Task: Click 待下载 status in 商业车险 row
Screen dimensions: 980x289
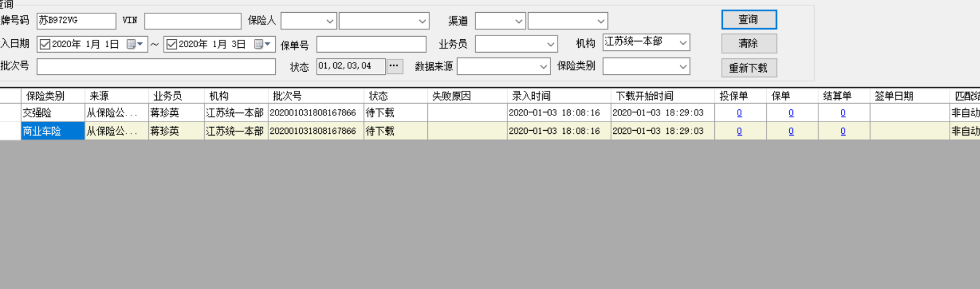Action: point(380,131)
